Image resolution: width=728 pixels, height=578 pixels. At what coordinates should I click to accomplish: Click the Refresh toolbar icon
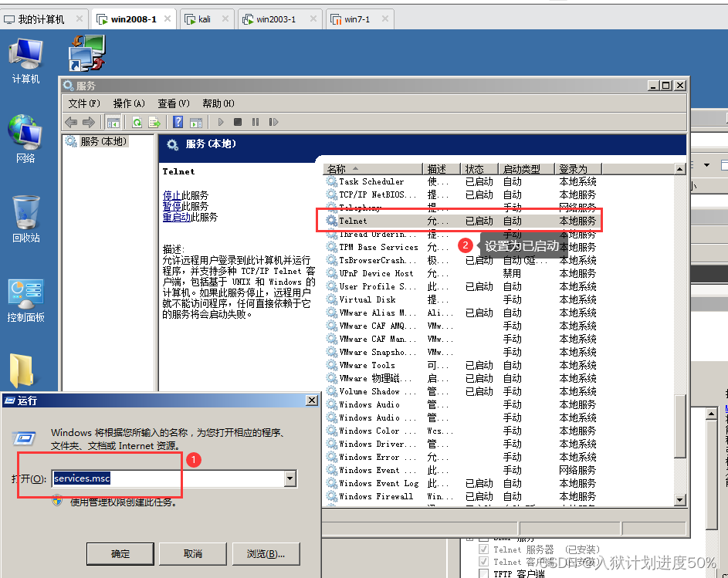tap(137, 123)
